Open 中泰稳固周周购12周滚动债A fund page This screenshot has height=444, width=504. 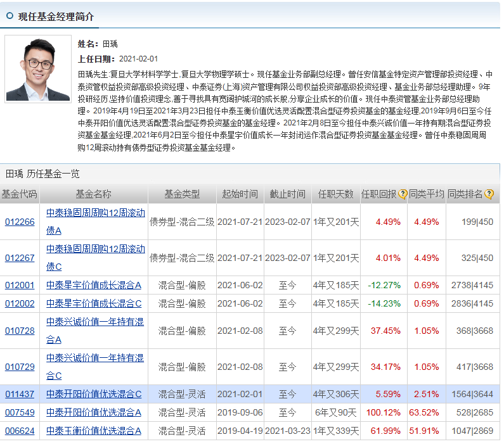[x=96, y=222]
